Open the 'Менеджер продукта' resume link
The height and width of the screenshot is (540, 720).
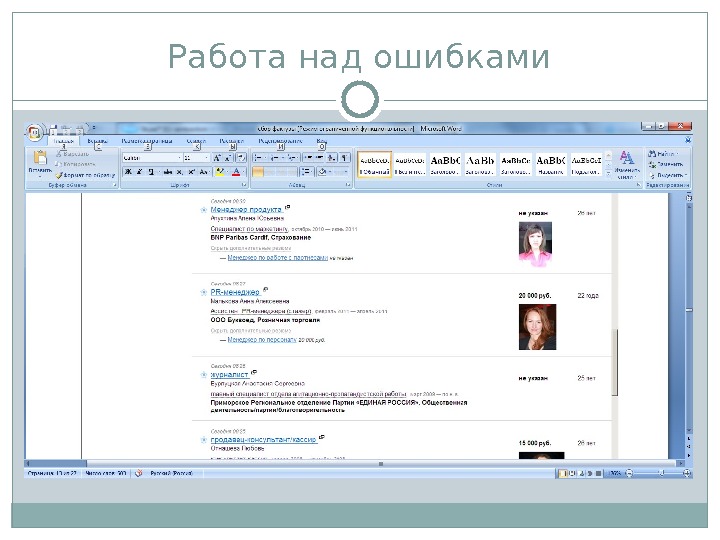(246, 209)
